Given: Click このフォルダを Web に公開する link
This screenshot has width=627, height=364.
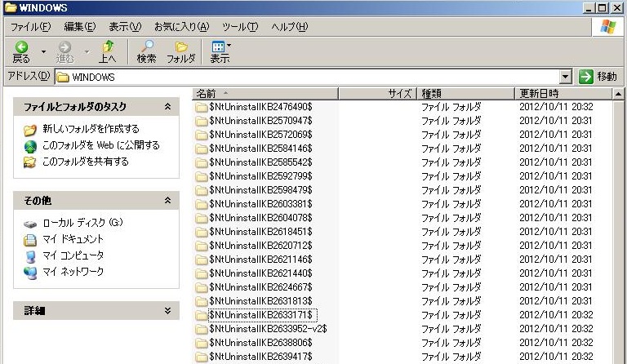Looking at the screenshot, I should (101, 145).
